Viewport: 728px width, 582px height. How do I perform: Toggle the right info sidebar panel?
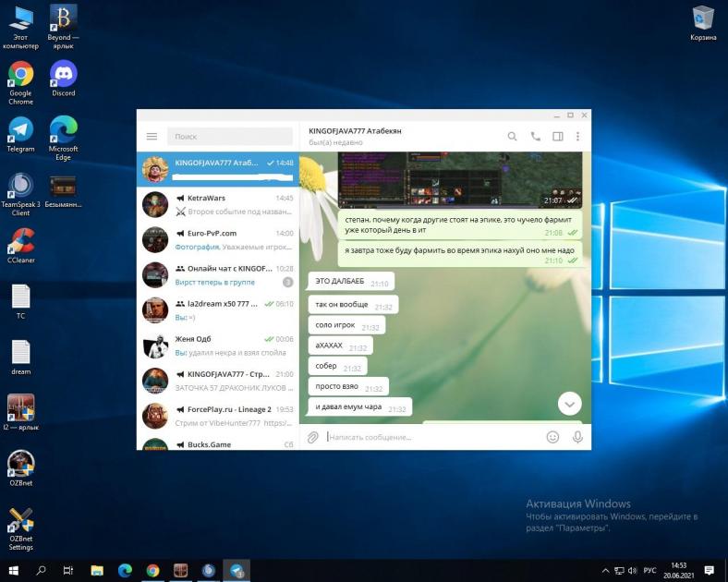tap(557, 137)
